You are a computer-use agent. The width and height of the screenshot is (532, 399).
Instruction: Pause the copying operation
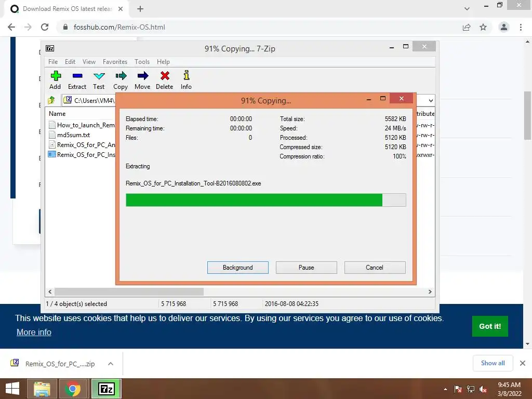click(x=307, y=268)
